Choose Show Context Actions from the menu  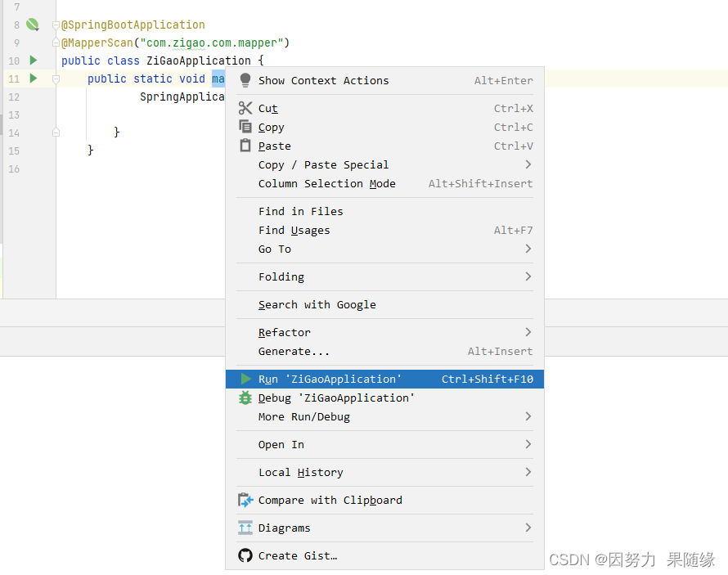tap(384, 80)
